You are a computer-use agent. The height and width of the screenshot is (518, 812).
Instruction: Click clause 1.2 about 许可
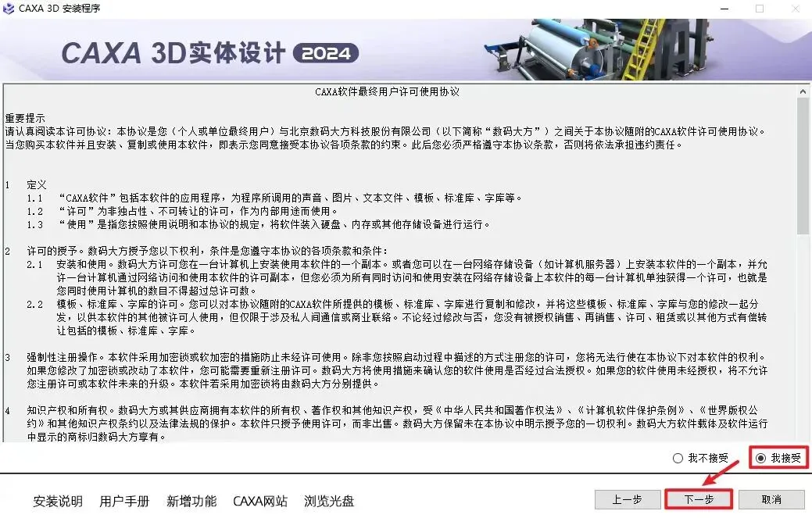[x=183, y=211]
